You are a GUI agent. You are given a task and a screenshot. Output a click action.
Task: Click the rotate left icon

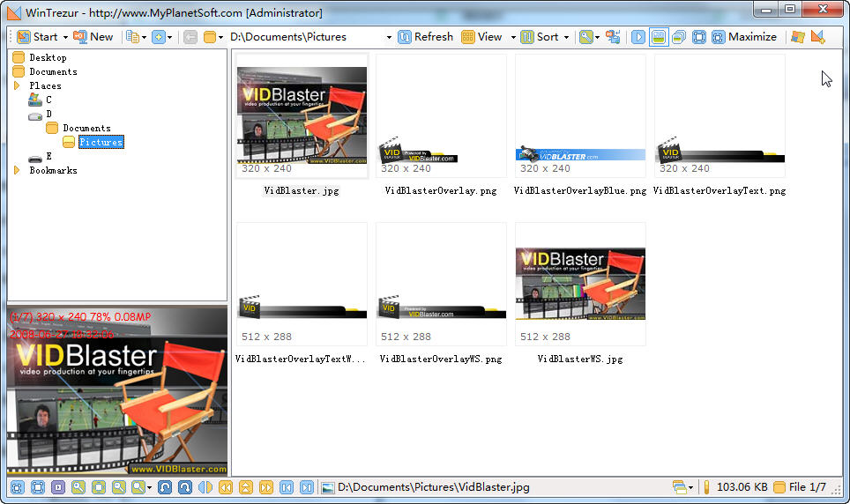165,487
